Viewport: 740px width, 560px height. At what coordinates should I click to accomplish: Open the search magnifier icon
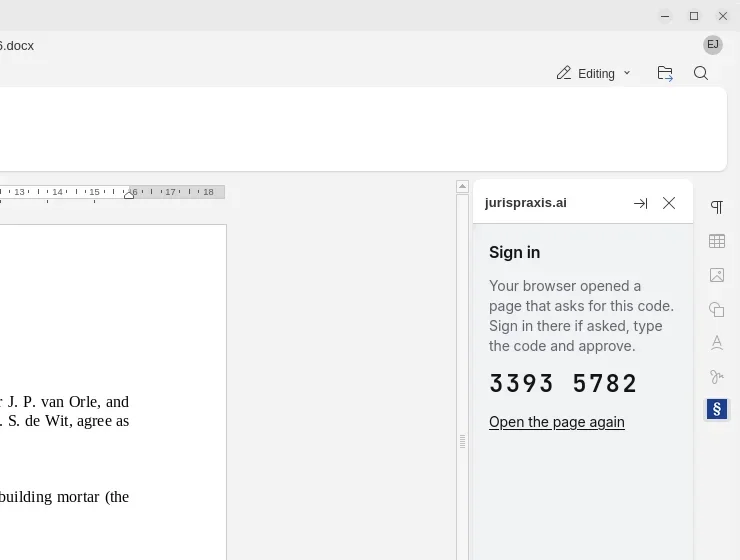pyautogui.click(x=701, y=73)
